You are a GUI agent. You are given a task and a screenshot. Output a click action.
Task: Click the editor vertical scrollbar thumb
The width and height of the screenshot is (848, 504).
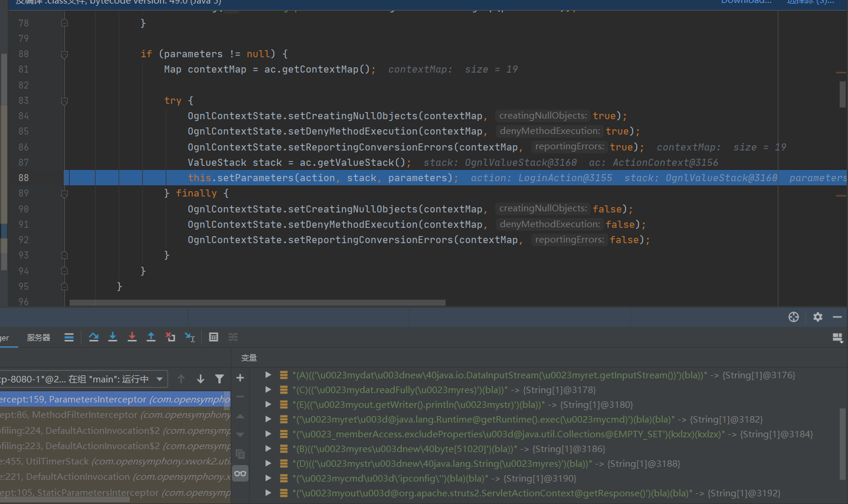843,94
